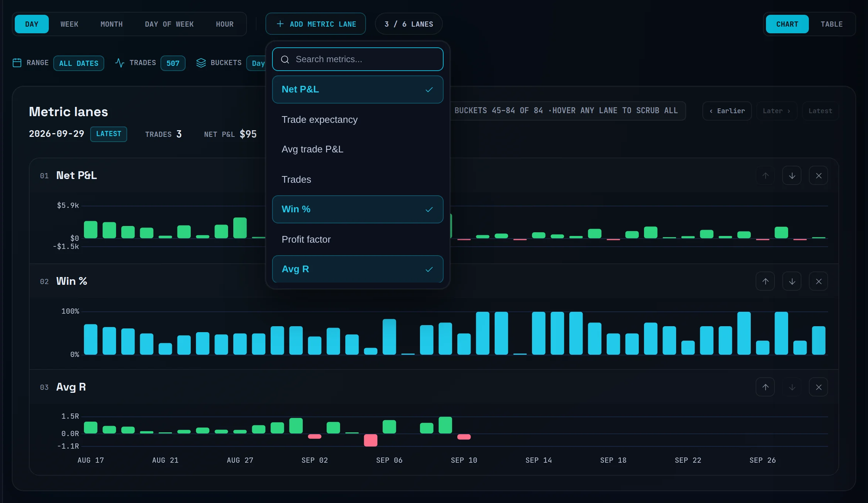Viewport: 868px width, 503px height.
Task: Move Win % lane up
Action: [x=765, y=281]
